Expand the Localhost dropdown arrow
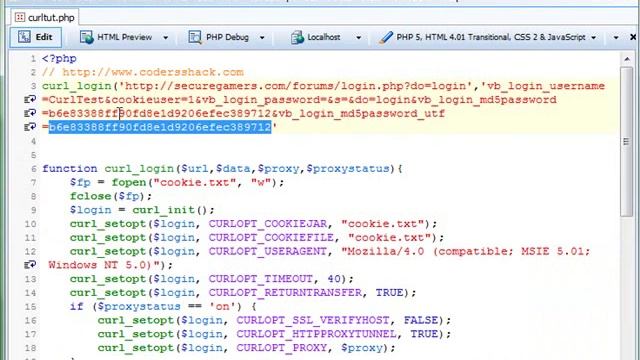 click(358, 38)
